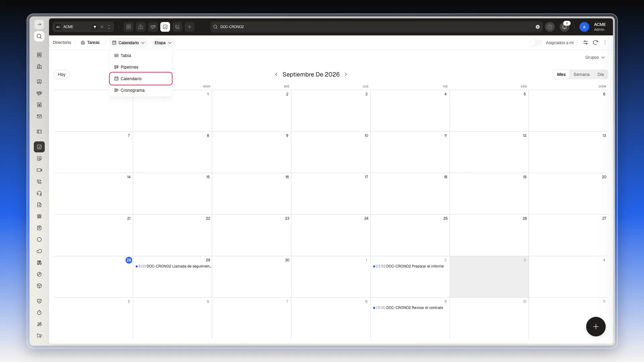Expand the Etapa dropdown
Viewport: 644px width, 362px height.
point(163,43)
